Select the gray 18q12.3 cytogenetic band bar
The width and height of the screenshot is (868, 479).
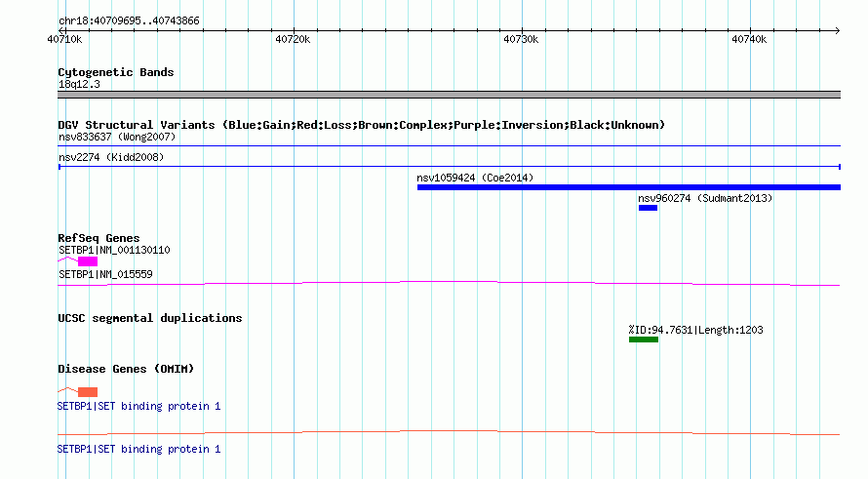coord(449,95)
